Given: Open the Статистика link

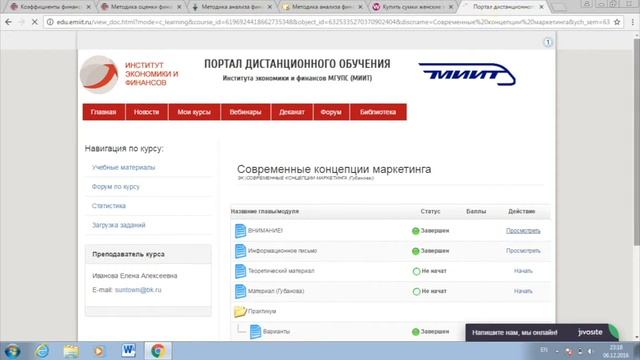Looking at the screenshot, I should (109, 206).
